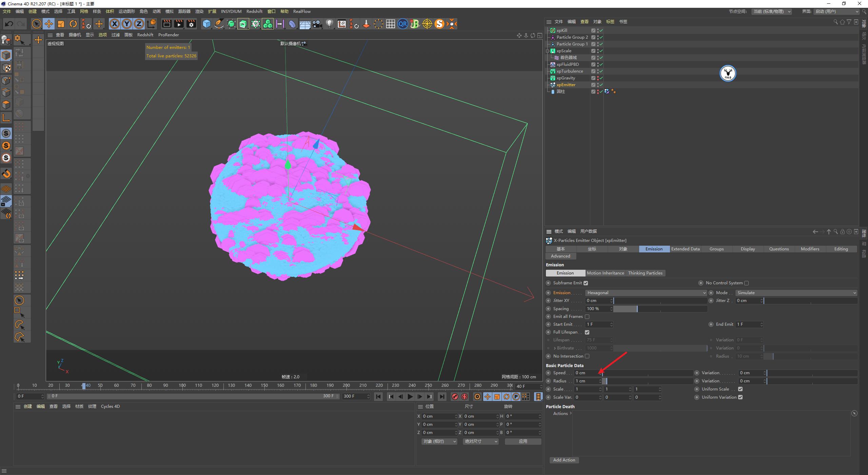Viewport: 868px width, 475px height.
Task: Switch to the Extended Data tab
Action: pyautogui.click(x=685, y=249)
